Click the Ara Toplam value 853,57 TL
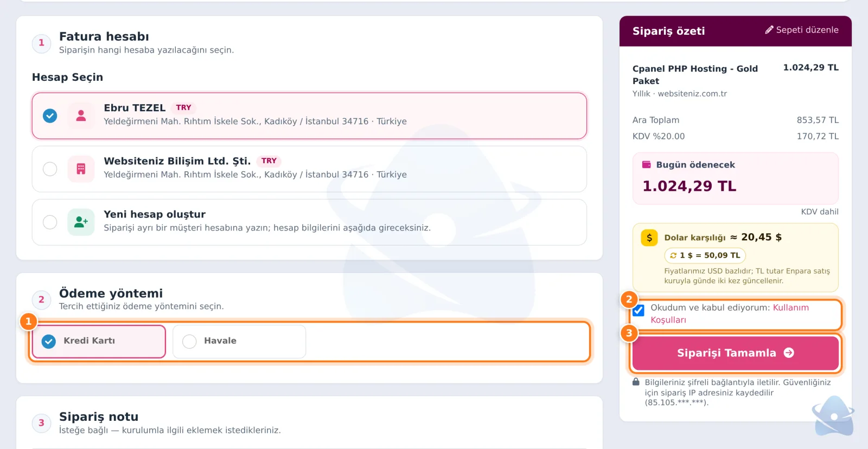This screenshot has width=868, height=449. pyautogui.click(x=818, y=120)
